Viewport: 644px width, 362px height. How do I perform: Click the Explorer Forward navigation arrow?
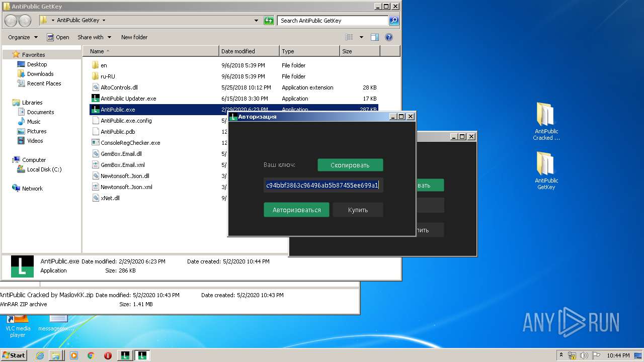[x=25, y=21]
